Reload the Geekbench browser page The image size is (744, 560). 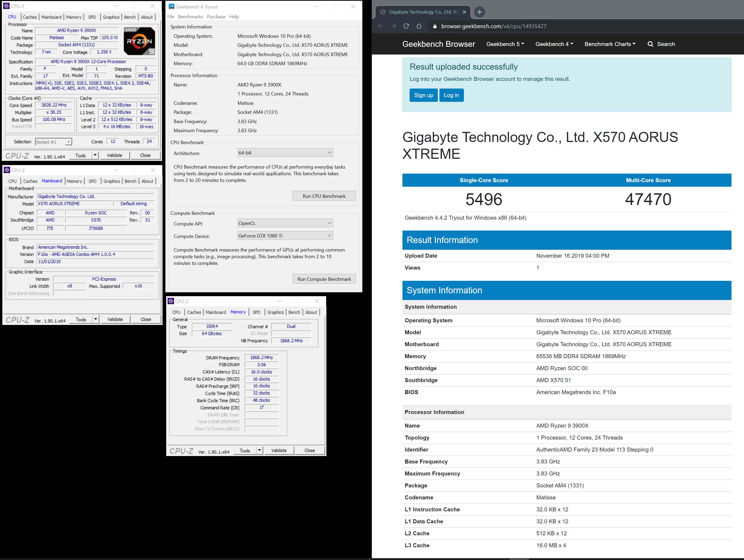406,26
